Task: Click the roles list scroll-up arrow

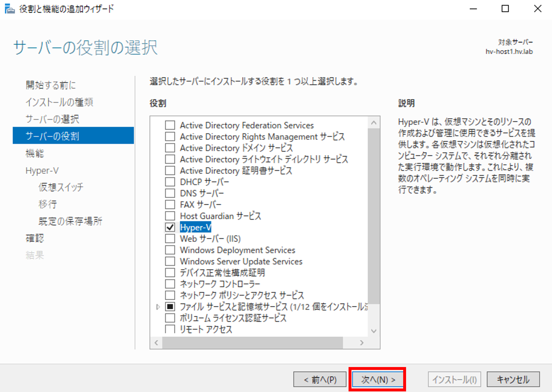Action: [374, 123]
